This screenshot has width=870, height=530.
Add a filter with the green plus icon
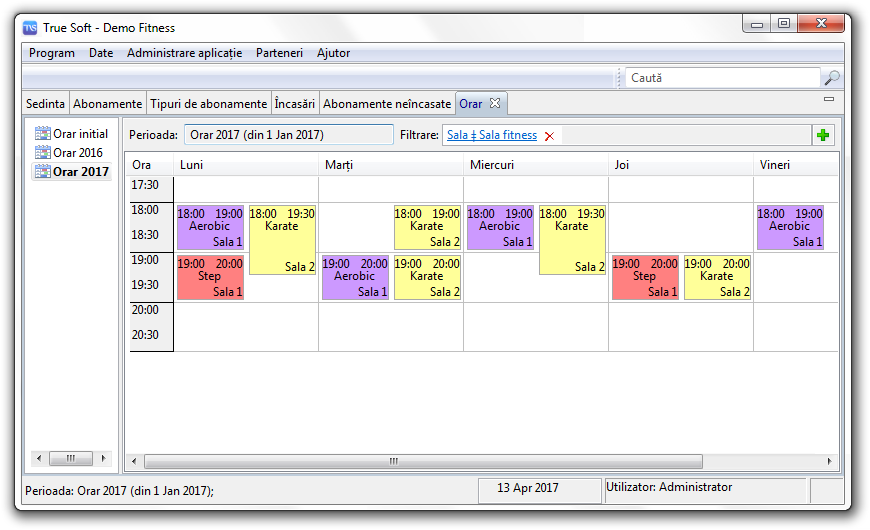tap(823, 135)
